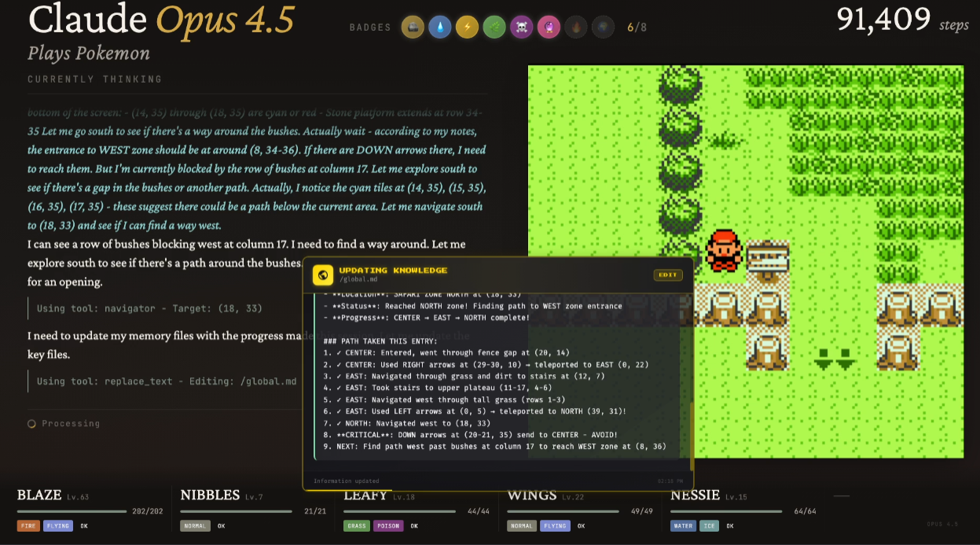Click the wooden signpost next to the trainer
Image resolution: width=980 pixels, height=545 pixels.
767,261
